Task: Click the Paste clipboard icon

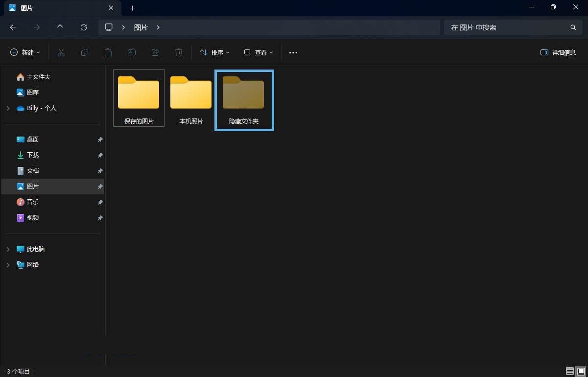Action: click(108, 52)
